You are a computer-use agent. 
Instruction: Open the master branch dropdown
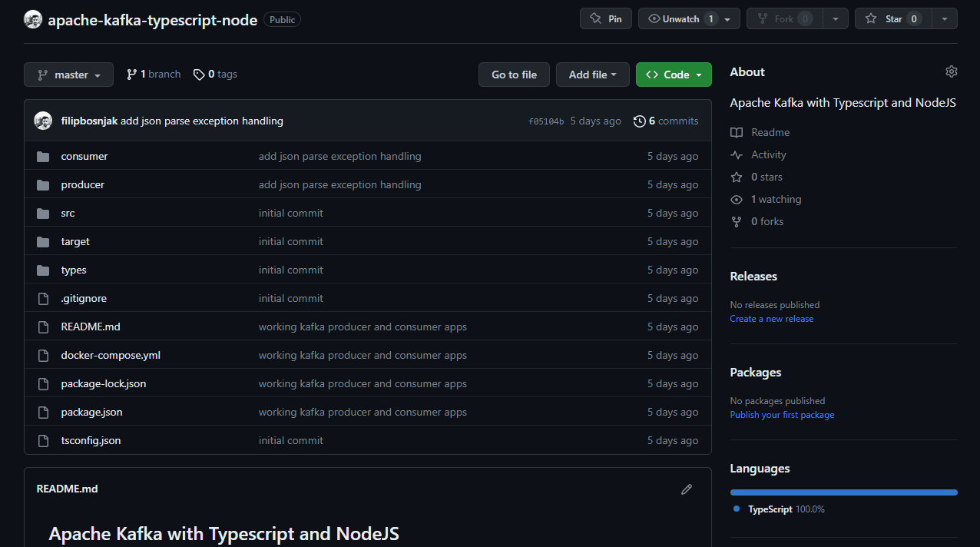pyautogui.click(x=68, y=75)
